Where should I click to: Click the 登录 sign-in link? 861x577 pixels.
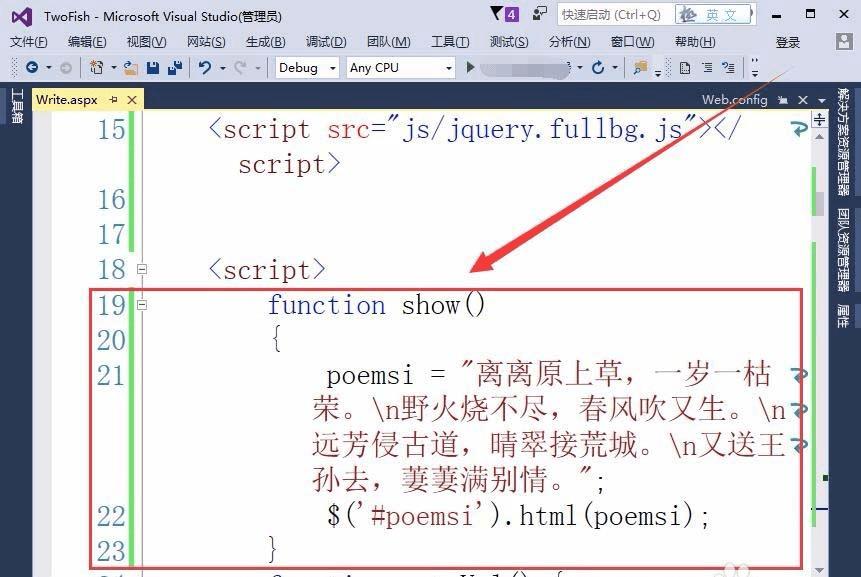[x=787, y=42]
